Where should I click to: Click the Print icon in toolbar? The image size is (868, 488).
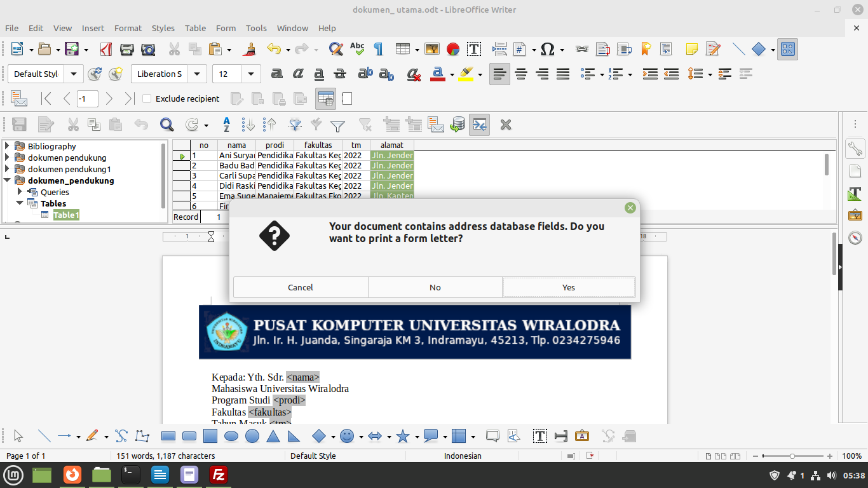[x=127, y=49]
